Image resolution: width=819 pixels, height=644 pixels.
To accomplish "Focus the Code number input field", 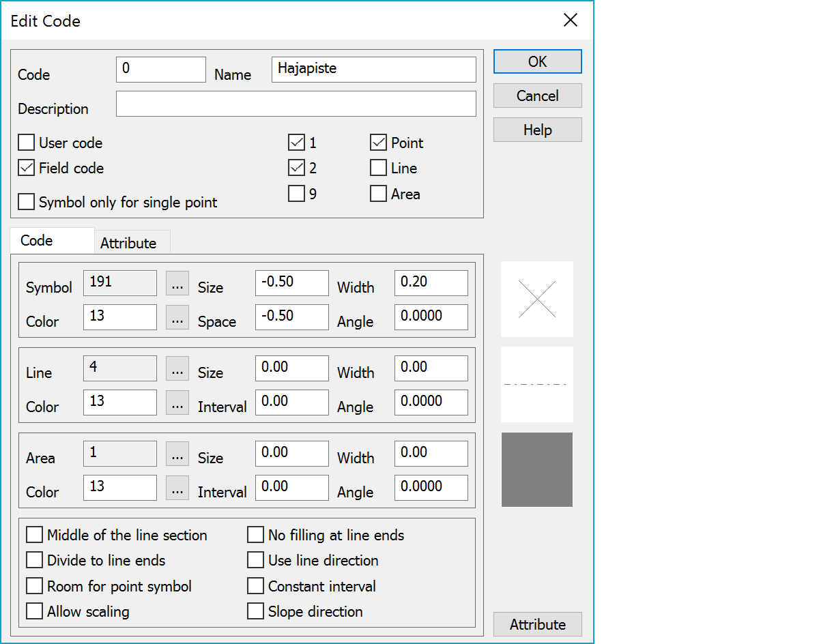I will (x=161, y=70).
